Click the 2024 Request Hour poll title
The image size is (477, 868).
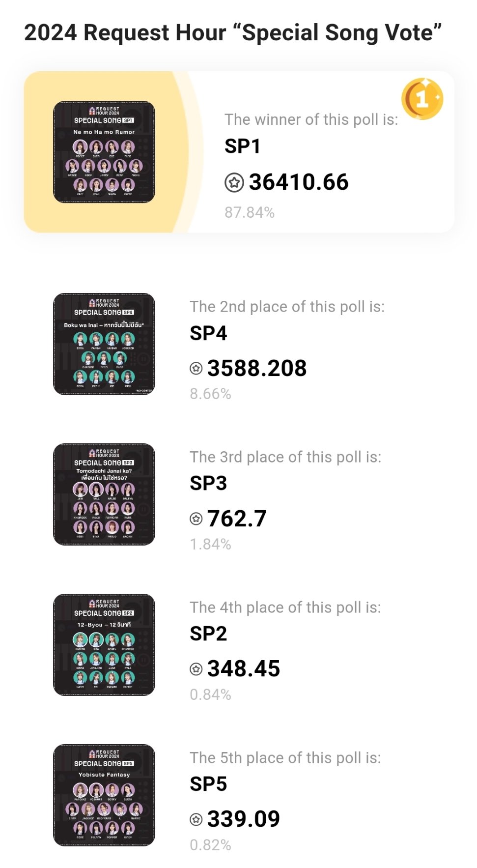point(233,33)
